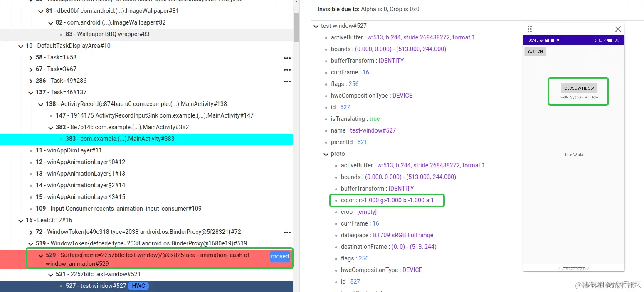Viewport: 644px width, 292px height.
Task: Click hwcCompositionType : DEVICE under proto
Action: (382, 270)
